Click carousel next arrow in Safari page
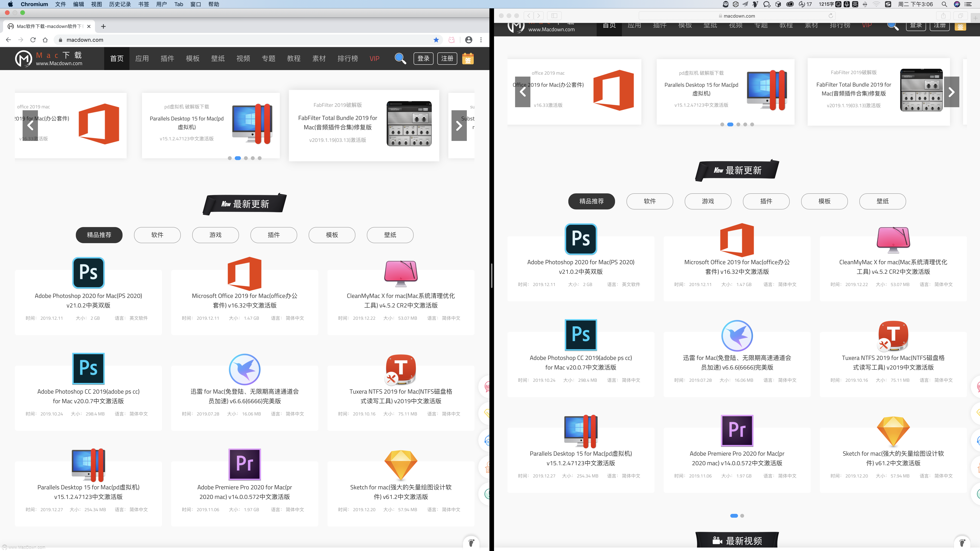Image resolution: width=980 pixels, height=551 pixels. (951, 92)
